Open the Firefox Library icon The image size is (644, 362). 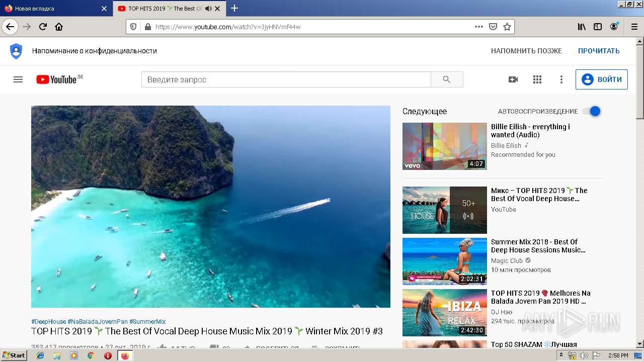point(582,27)
